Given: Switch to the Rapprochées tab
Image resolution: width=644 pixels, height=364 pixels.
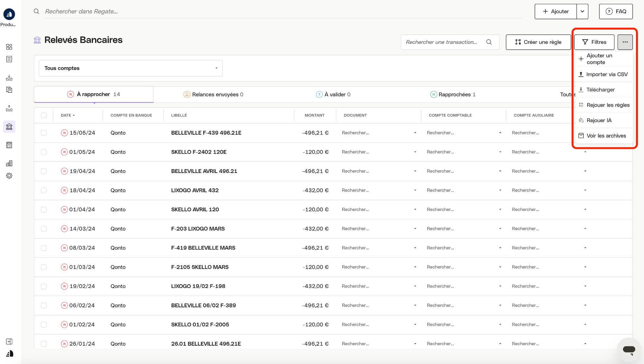Looking at the screenshot, I should click(453, 94).
